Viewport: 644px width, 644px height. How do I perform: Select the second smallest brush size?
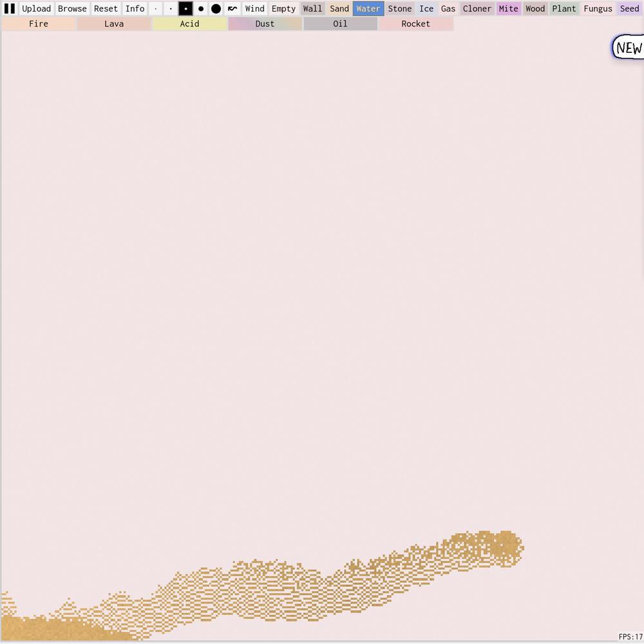(171, 8)
